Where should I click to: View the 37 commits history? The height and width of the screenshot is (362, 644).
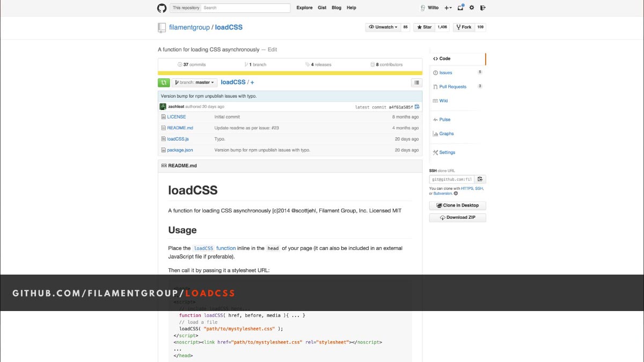pos(192,64)
